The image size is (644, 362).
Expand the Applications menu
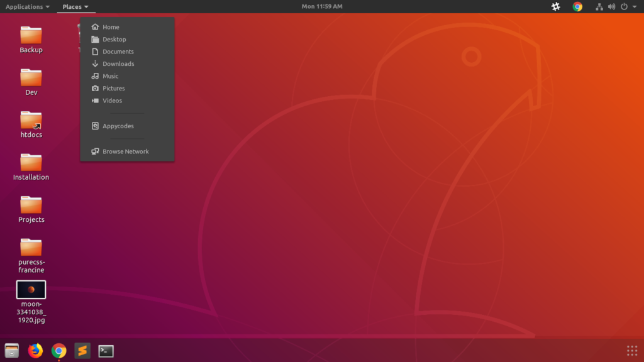28,6
